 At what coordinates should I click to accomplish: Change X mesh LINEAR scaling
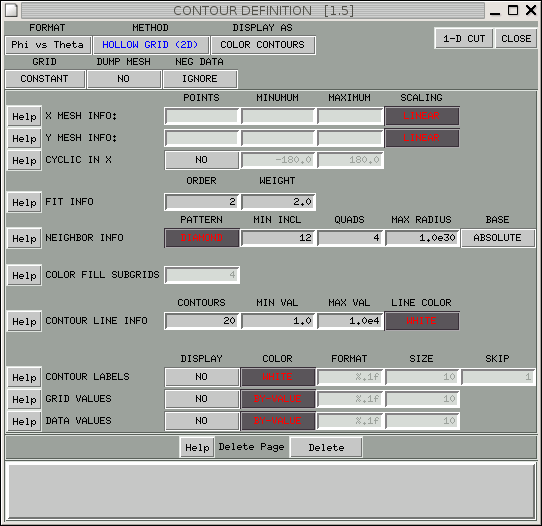422,116
